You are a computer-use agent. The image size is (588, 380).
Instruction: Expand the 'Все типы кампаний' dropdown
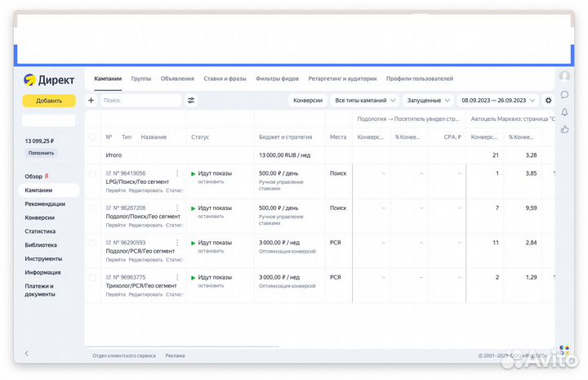click(366, 101)
